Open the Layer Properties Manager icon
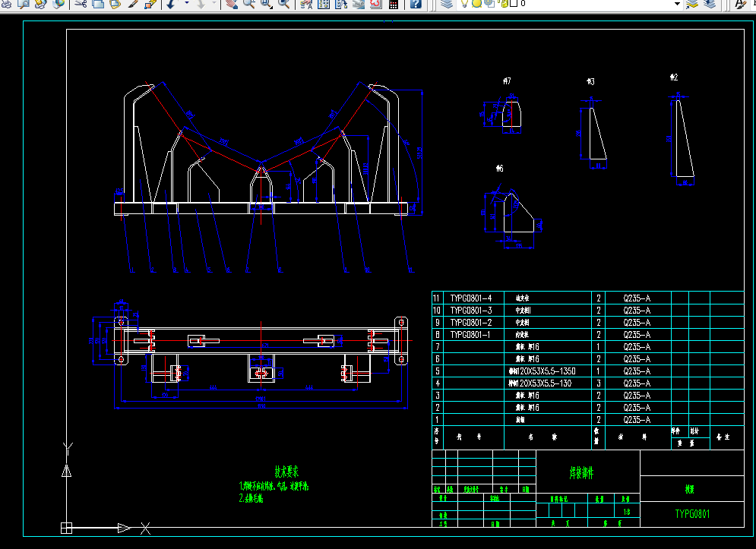The image size is (756, 549). 447,4
